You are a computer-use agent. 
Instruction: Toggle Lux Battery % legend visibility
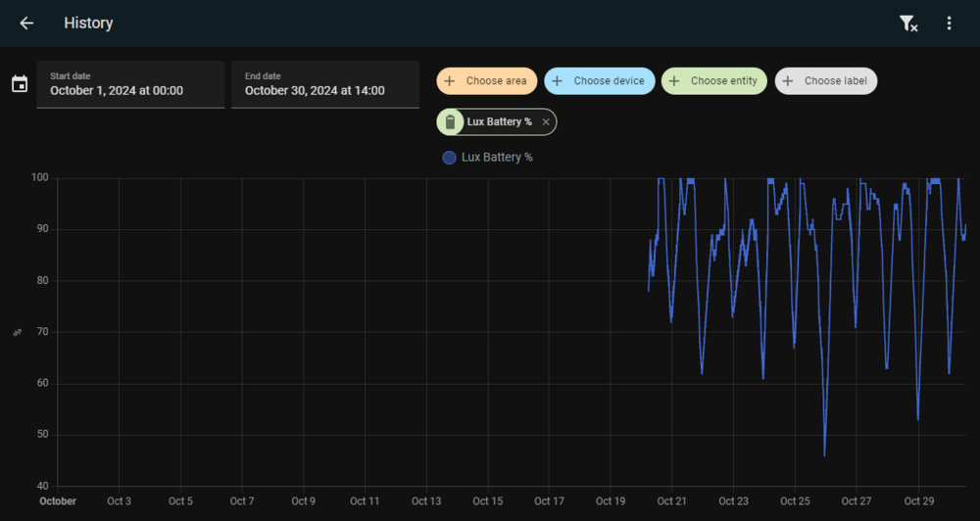click(x=497, y=157)
